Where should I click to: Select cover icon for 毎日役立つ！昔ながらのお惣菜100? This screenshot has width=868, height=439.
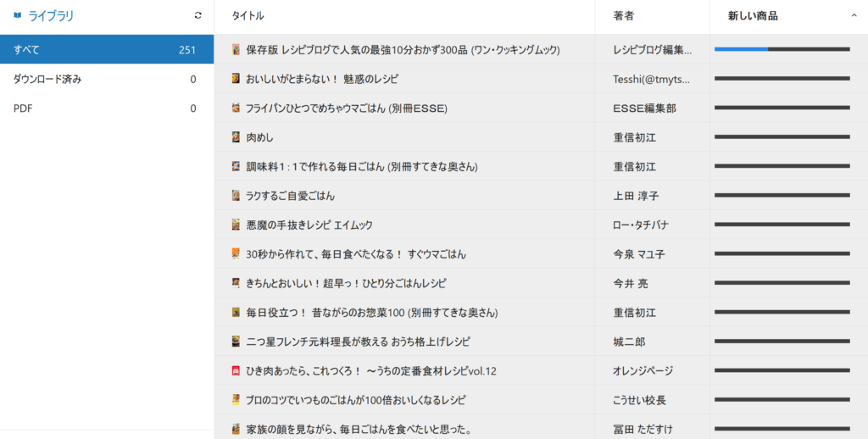point(236,312)
